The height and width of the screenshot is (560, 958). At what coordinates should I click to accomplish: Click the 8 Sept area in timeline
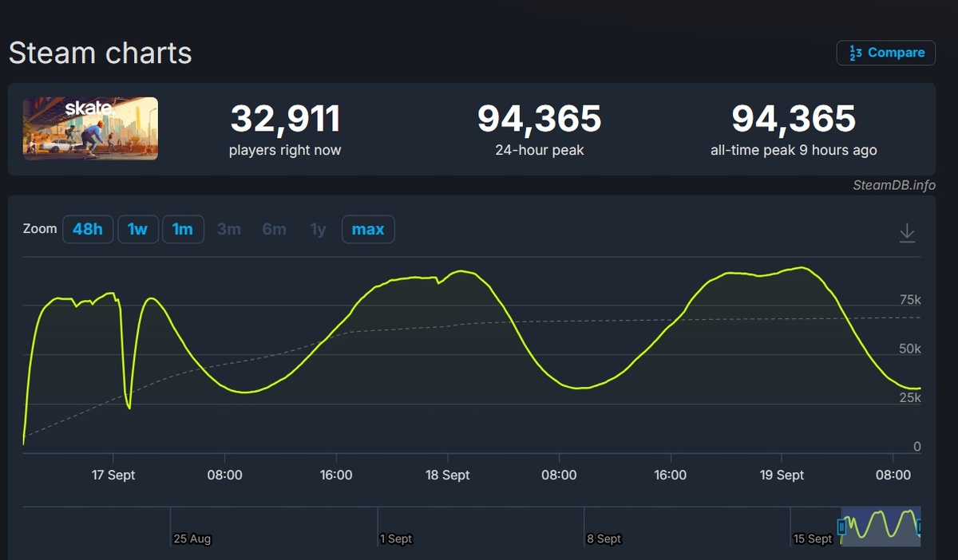(x=604, y=538)
